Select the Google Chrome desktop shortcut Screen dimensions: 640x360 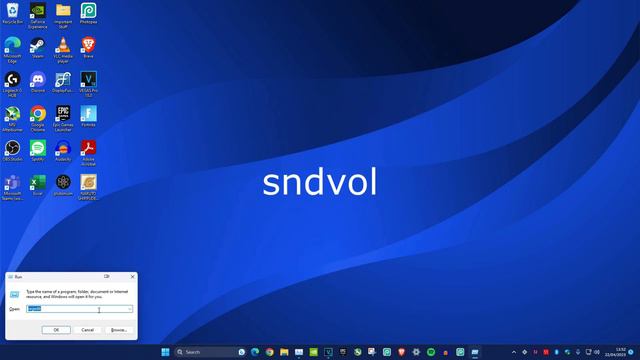coord(38,119)
